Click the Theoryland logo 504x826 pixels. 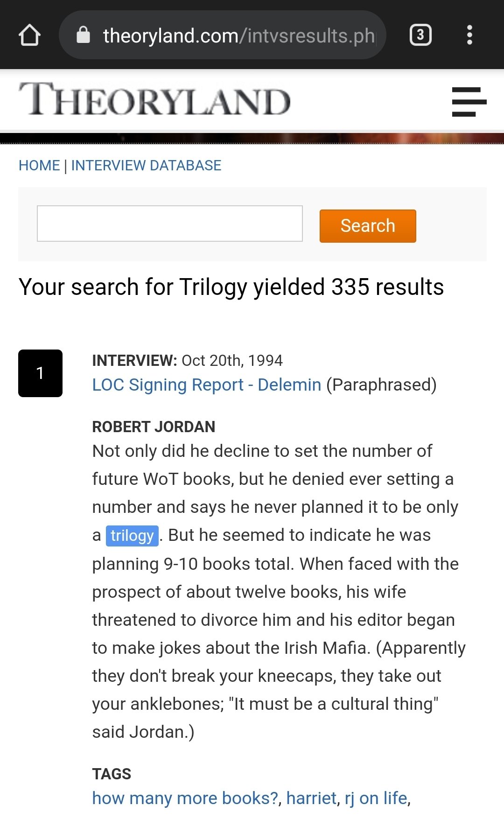click(154, 99)
